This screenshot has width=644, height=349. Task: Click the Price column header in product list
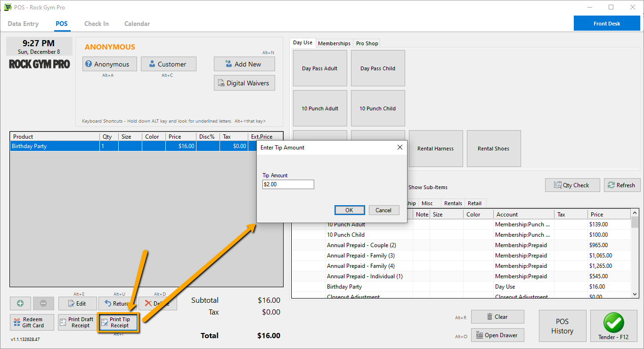tap(609, 214)
